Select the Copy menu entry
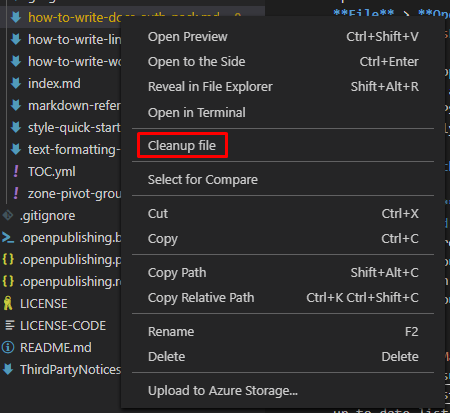Screen dimensions: 450x413 (283, 238)
